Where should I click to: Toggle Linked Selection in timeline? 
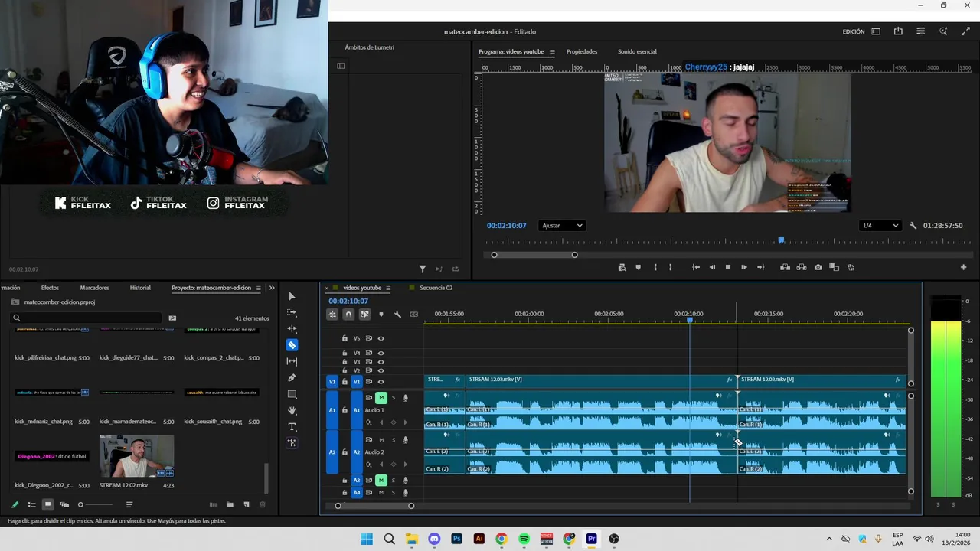coord(364,314)
